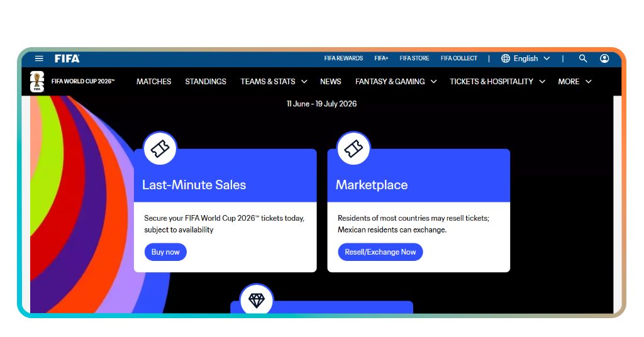Image resolution: width=644 pixels, height=337 pixels.
Task: Click the World Cup 2026 trophy emblem
Action: coord(37,81)
